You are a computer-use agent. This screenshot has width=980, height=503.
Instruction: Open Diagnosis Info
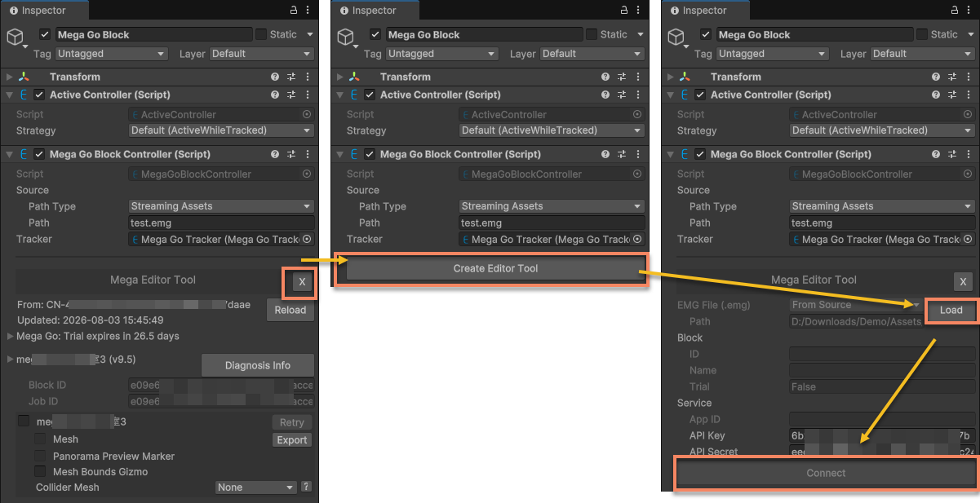(x=258, y=365)
